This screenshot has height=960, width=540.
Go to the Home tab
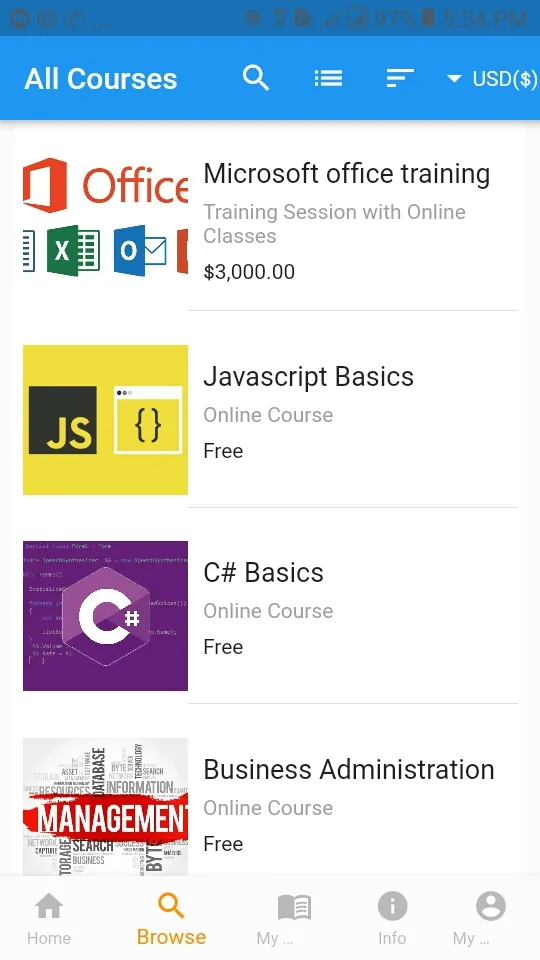click(48, 918)
